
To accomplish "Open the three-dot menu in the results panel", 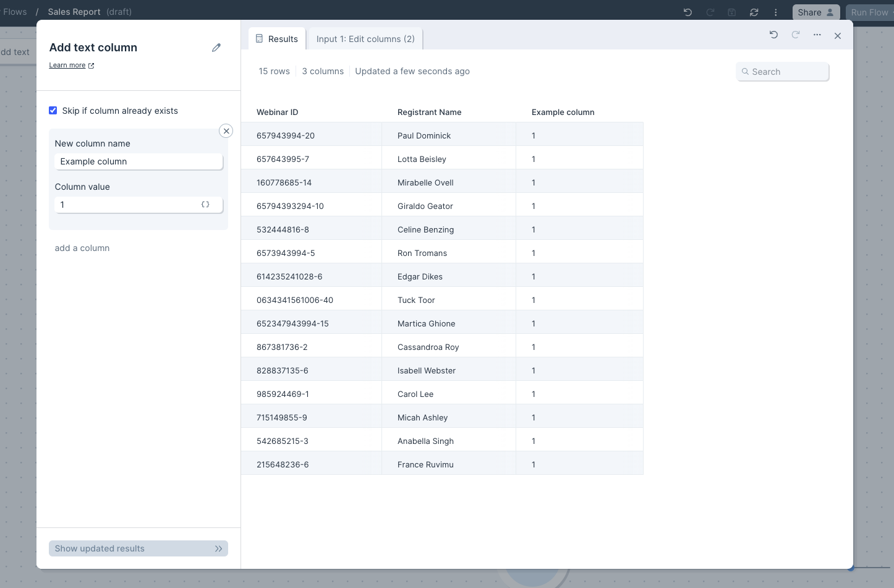I will pos(817,35).
